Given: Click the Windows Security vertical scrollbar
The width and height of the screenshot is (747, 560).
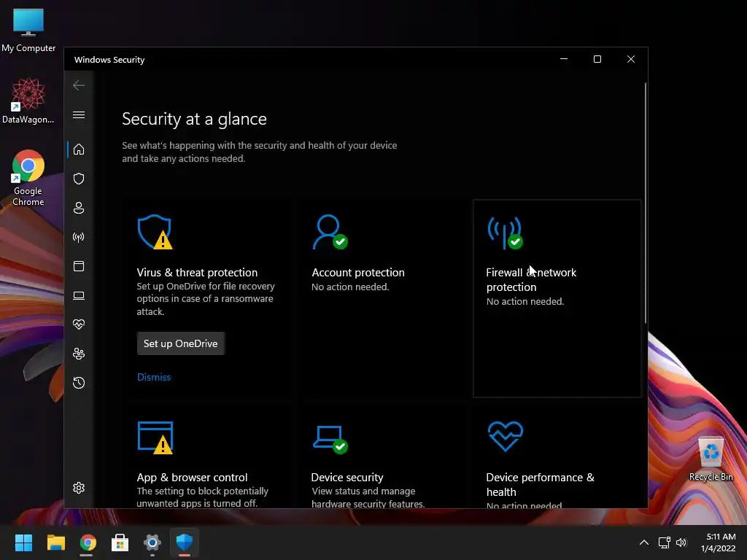Looking at the screenshot, I should pyautogui.click(x=645, y=203).
